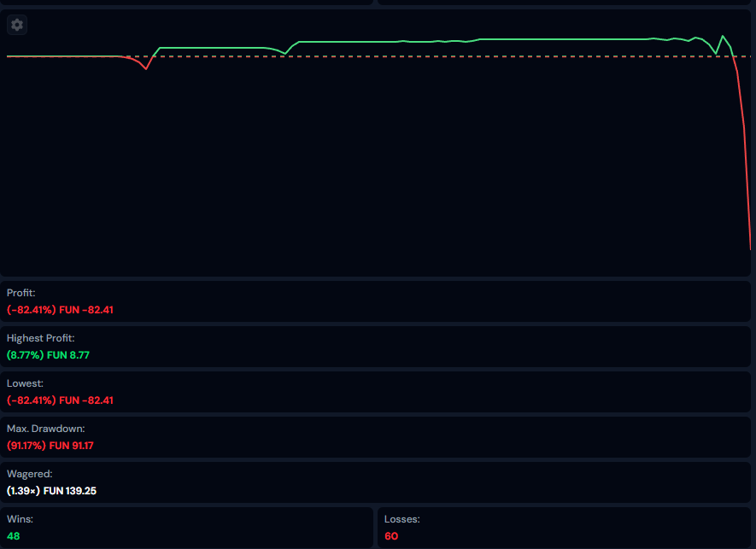This screenshot has width=756, height=549.
Task: Select the Max. Drawdown label
Action: (45, 429)
